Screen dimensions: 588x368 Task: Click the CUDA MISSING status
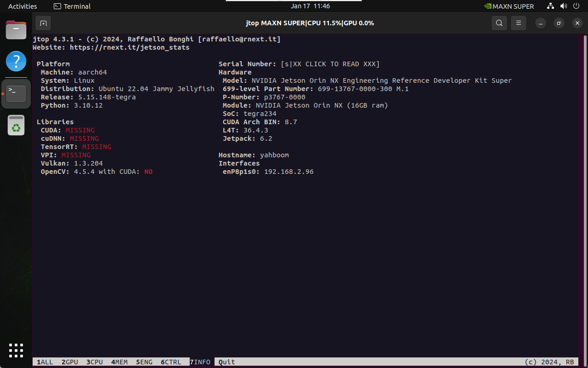[80, 130]
